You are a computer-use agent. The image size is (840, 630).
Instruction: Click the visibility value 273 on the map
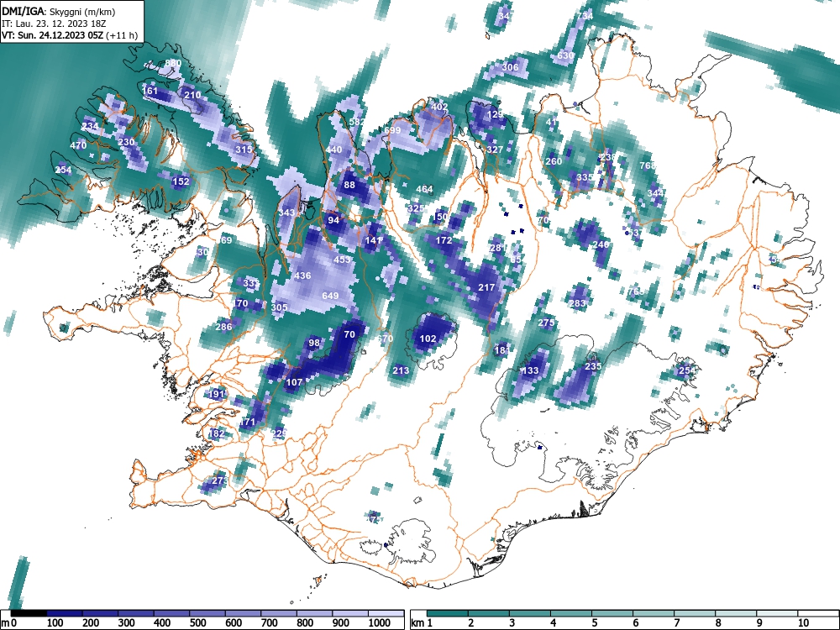point(220,480)
